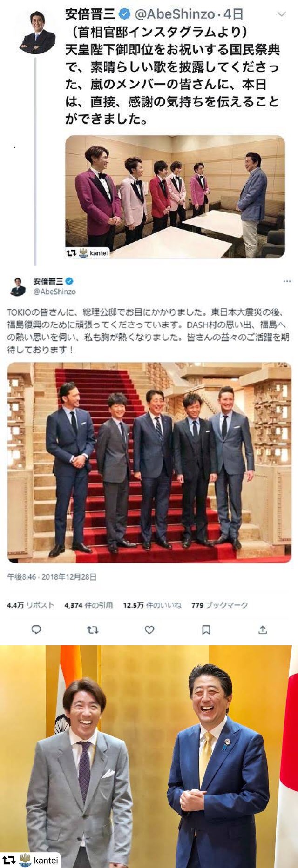Bookmark the TOKIO tweet
The image size is (298, 868).
pos(206,630)
